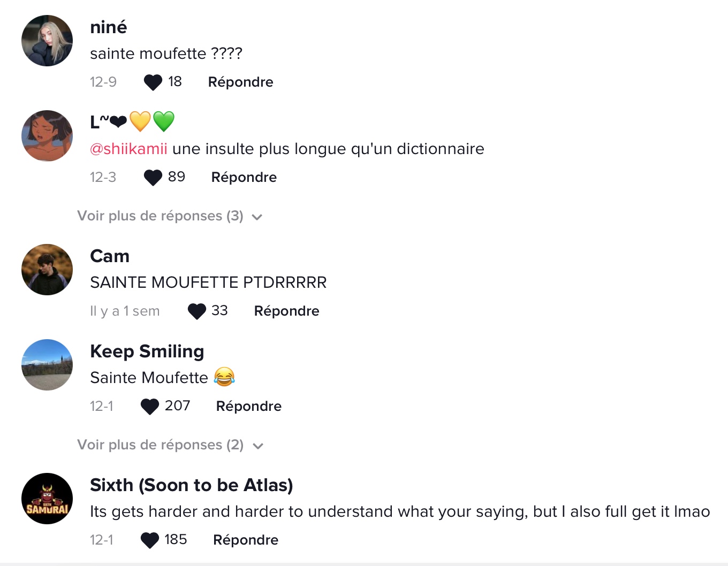Click Répondre under the dictionnaire comment
The height and width of the screenshot is (566, 728).
244,177
